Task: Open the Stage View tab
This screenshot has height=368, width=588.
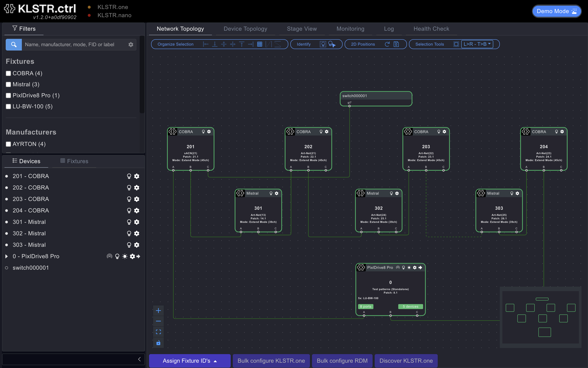Action: [302, 29]
